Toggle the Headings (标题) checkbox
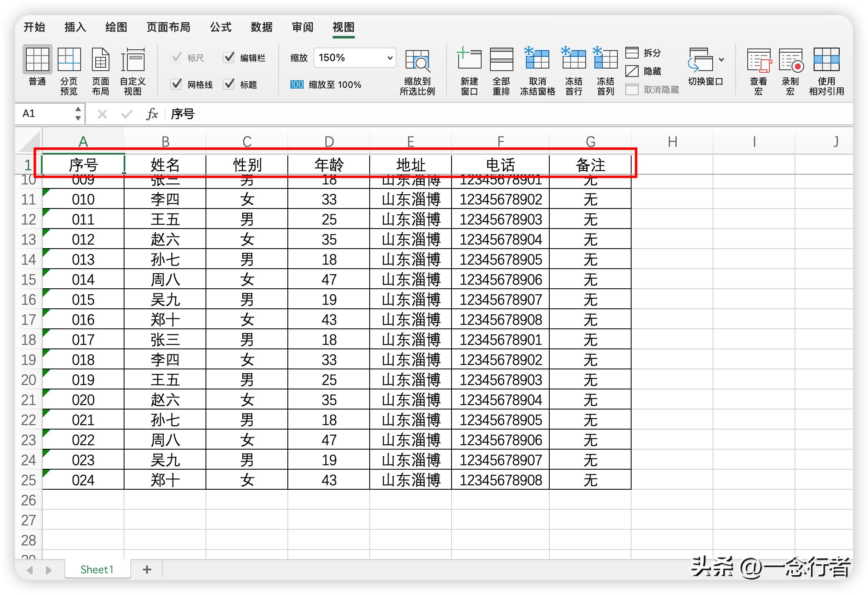The height and width of the screenshot is (595, 868). (x=229, y=84)
